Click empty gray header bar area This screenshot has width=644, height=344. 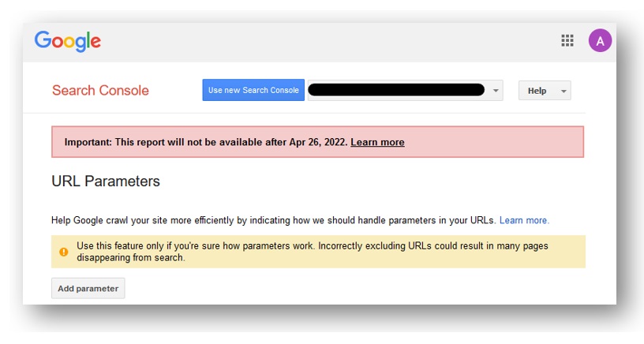pyautogui.click(x=328, y=41)
